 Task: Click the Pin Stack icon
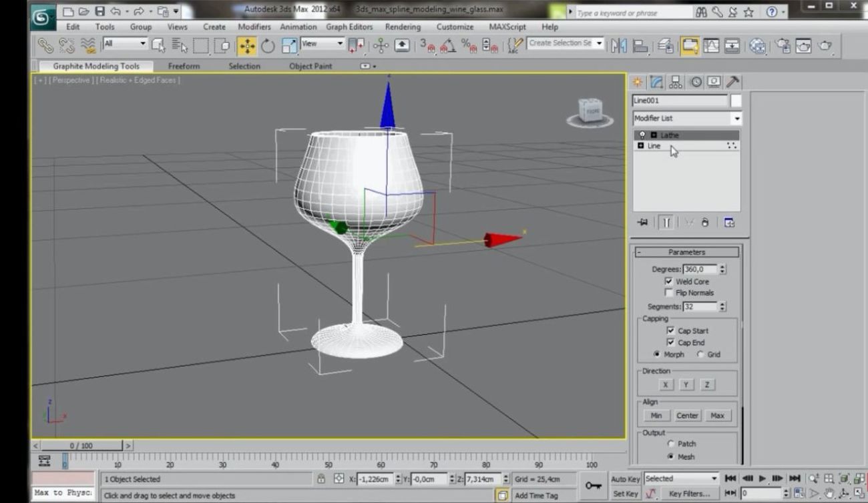pos(643,223)
